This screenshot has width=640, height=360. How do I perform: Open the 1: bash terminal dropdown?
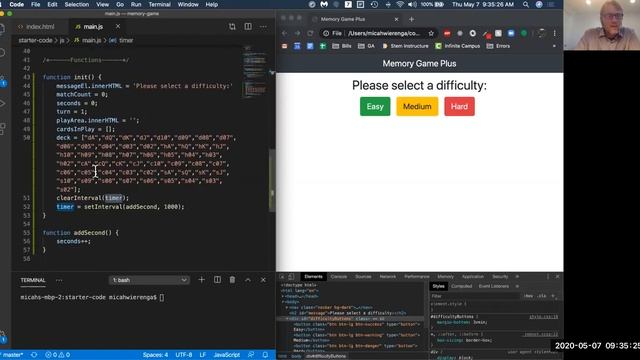click(149, 280)
